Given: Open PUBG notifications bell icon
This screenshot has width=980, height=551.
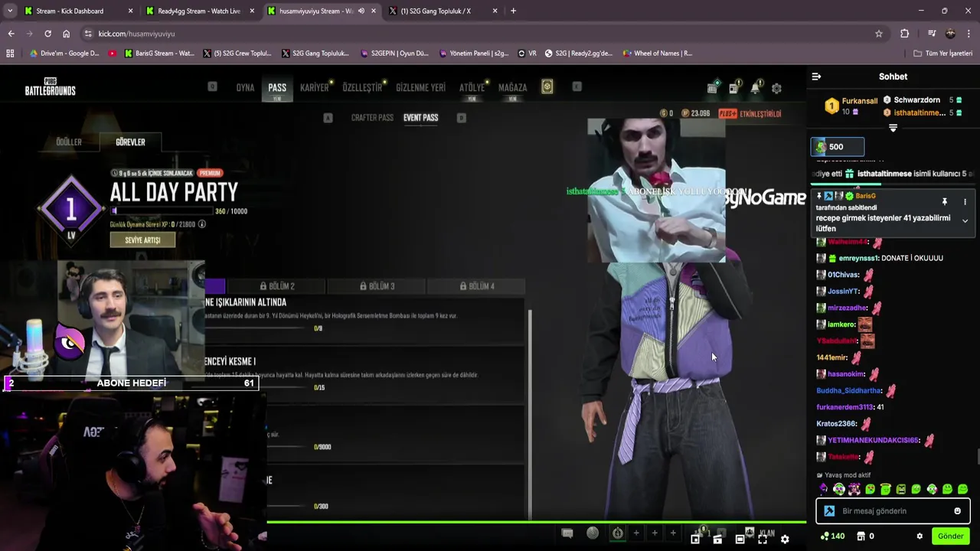Looking at the screenshot, I should 755,87.
